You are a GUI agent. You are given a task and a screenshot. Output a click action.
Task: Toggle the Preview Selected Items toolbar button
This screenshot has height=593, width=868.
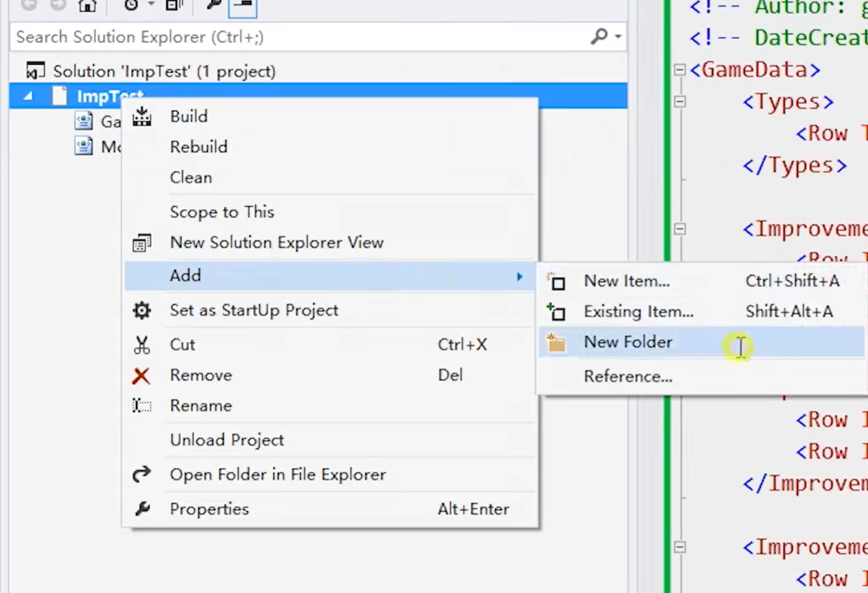[243, 6]
